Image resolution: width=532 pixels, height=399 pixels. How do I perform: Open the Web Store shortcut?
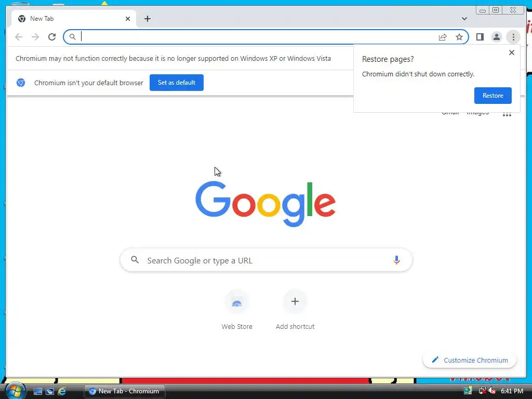coord(237,310)
